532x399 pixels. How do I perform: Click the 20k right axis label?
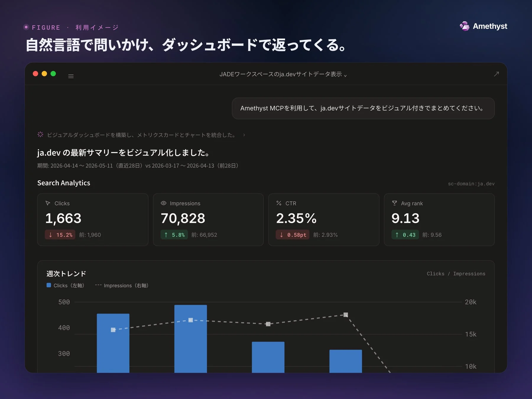[471, 302]
